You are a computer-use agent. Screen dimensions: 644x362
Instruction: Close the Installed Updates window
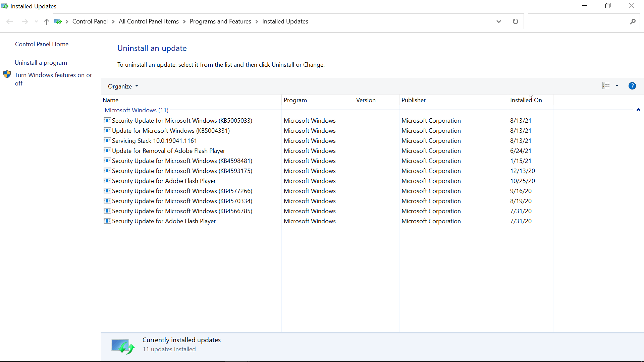[632, 6]
